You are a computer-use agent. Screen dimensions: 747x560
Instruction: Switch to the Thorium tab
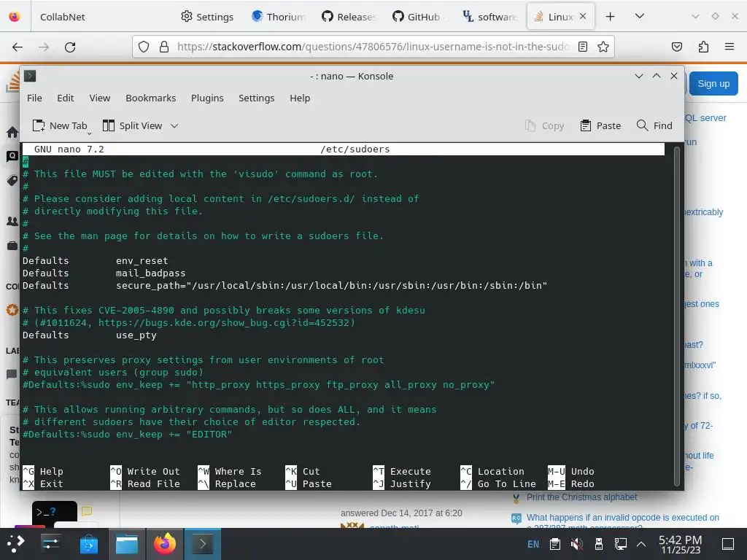[279, 17]
